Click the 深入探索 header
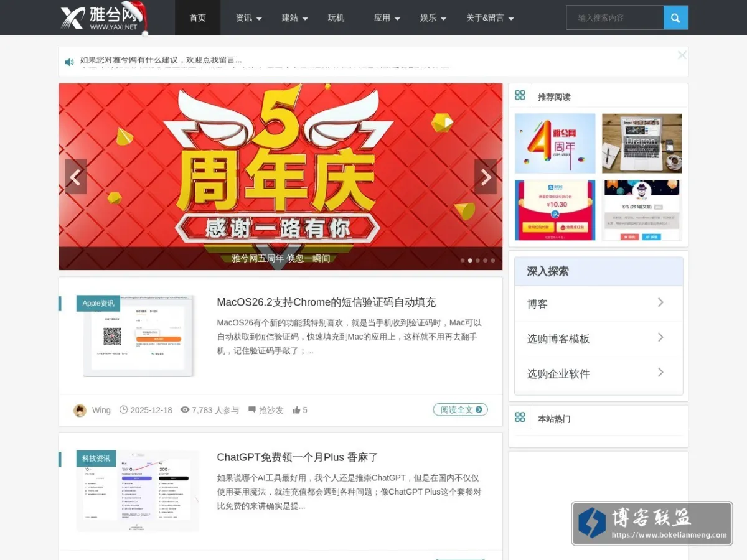The width and height of the screenshot is (747, 560). point(598,271)
